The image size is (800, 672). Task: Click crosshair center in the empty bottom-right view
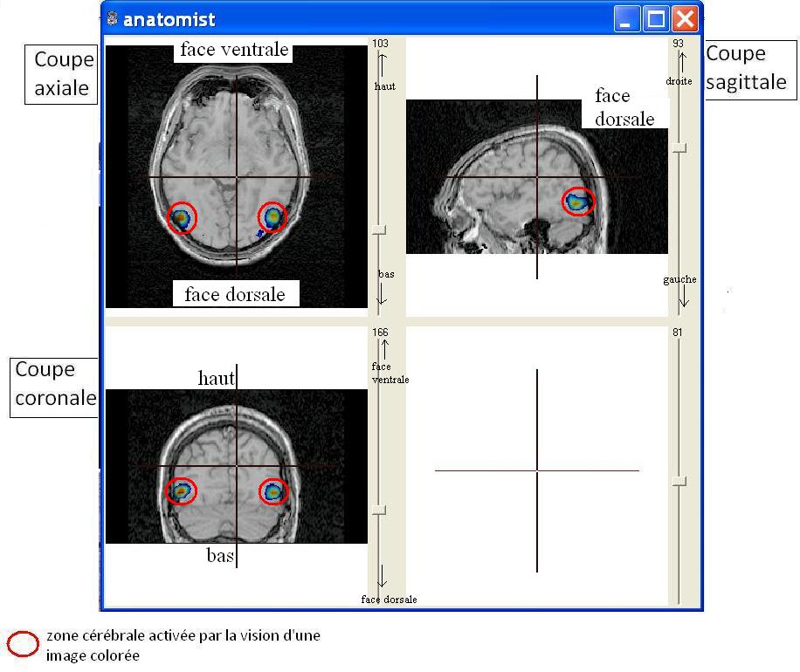click(x=537, y=471)
